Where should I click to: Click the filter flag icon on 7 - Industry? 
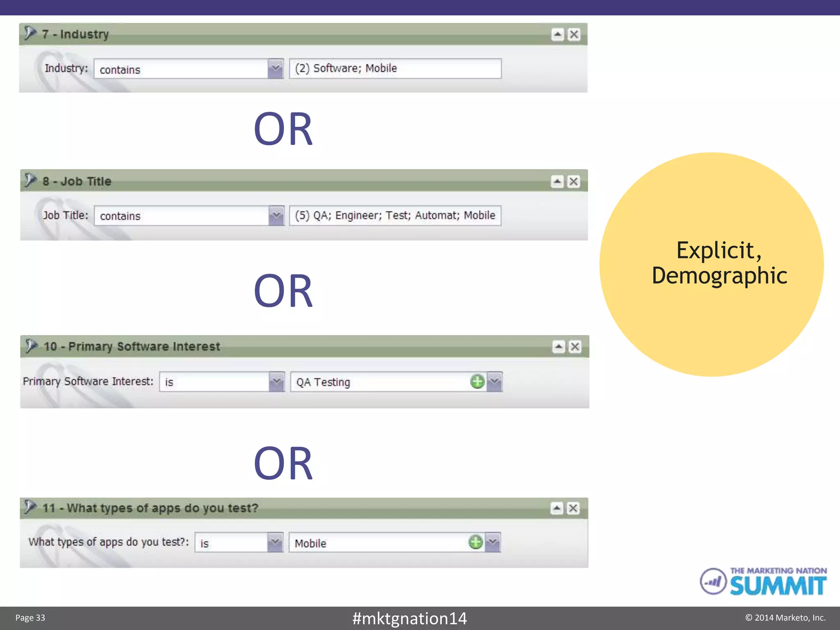[30, 33]
